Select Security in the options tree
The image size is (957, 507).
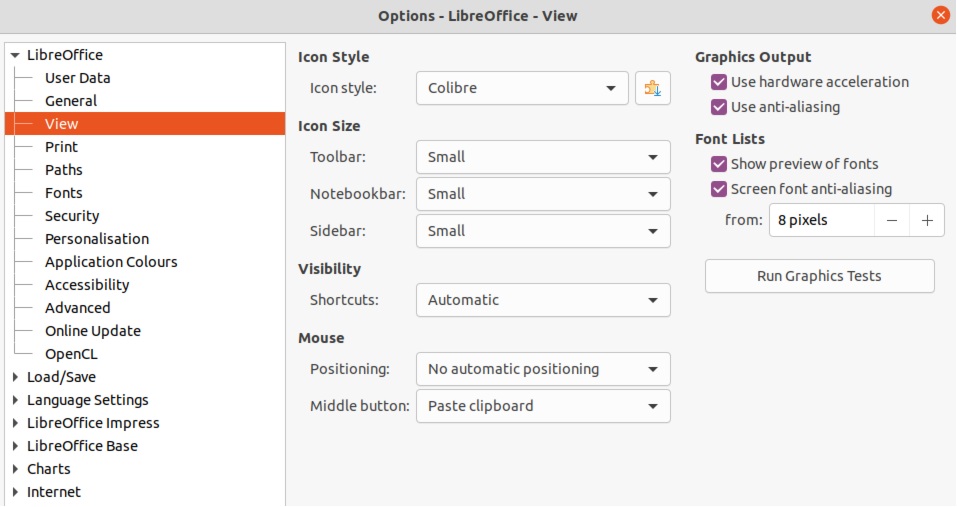click(72, 216)
